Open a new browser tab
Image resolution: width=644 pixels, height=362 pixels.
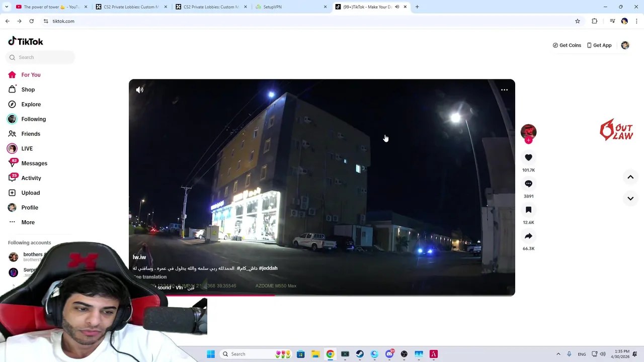417,7
